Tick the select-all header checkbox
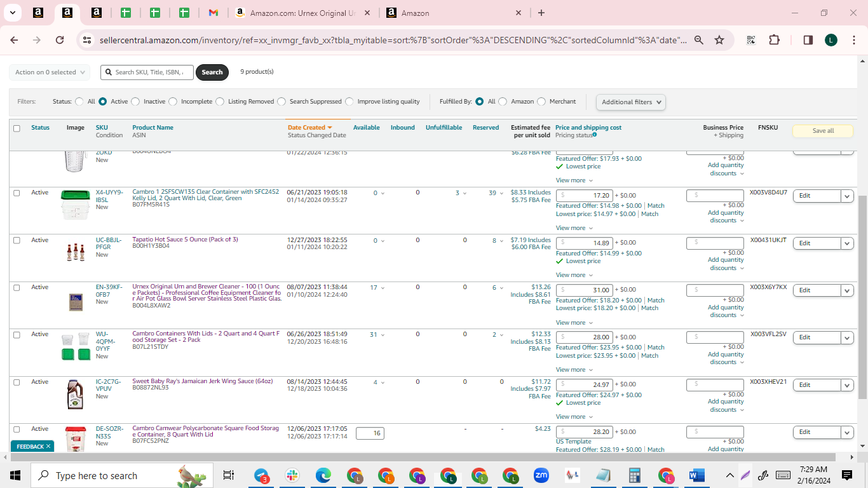This screenshot has height=488, width=868. [x=17, y=128]
